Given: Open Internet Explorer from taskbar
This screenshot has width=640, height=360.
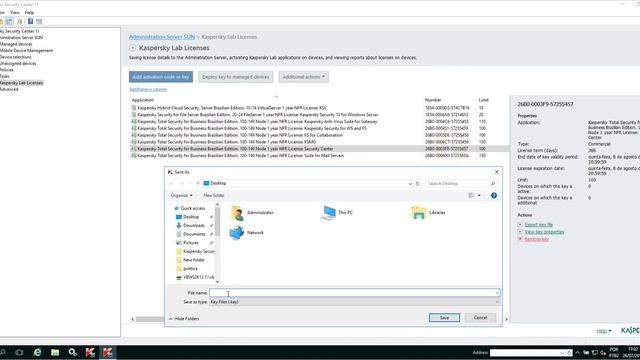Looking at the screenshot, I should (38, 352).
